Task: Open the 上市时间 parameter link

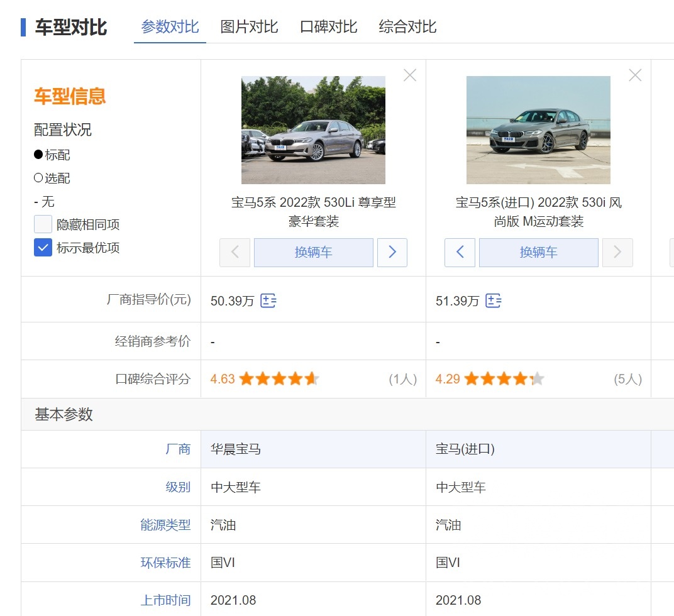Action: click(166, 600)
